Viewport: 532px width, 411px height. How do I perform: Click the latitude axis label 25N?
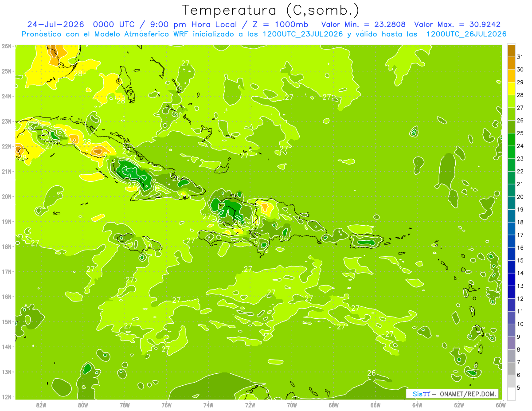(x=6, y=71)
